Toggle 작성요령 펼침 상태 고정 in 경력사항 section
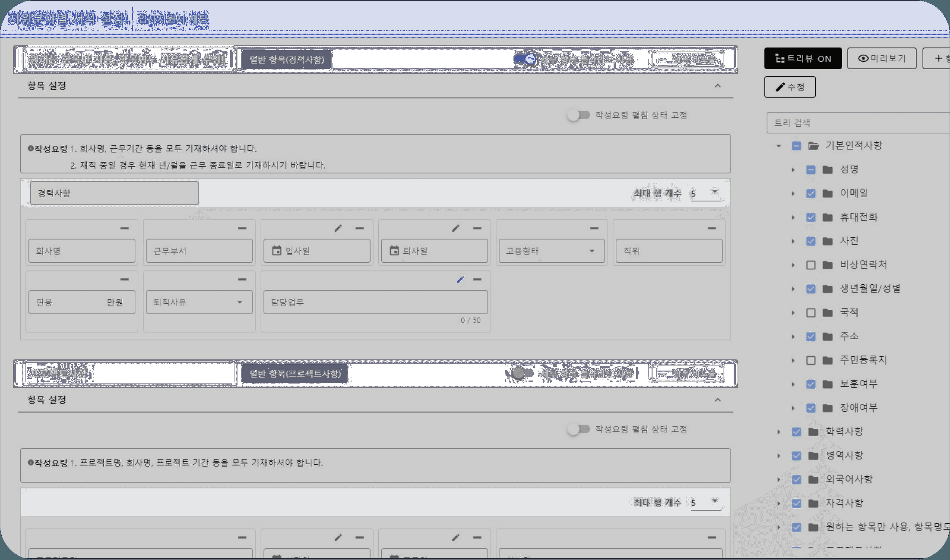 click(579, 115)
